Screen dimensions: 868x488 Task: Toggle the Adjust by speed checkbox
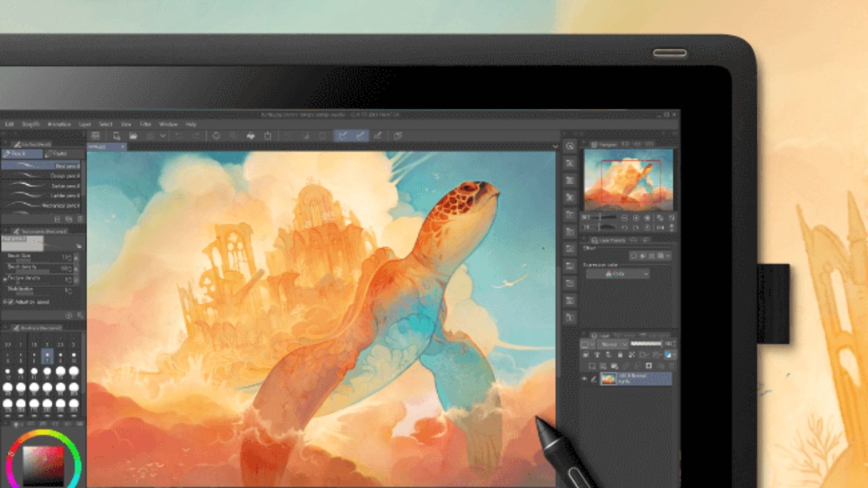tap(11, 302)
